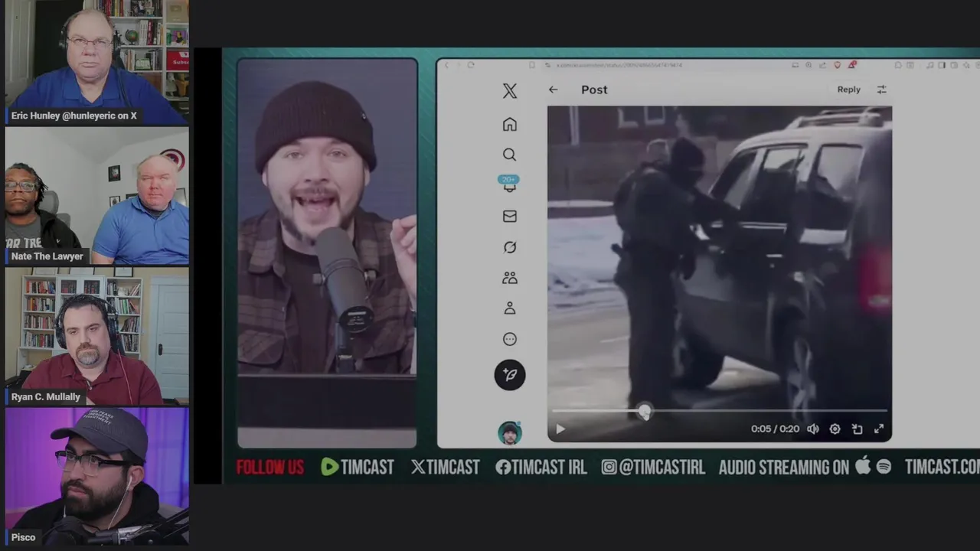Image resolution: width=980 pixels, height=551 pixels.
Task: Open reply sorting options icon next to Reply
Action: [882, 90]
